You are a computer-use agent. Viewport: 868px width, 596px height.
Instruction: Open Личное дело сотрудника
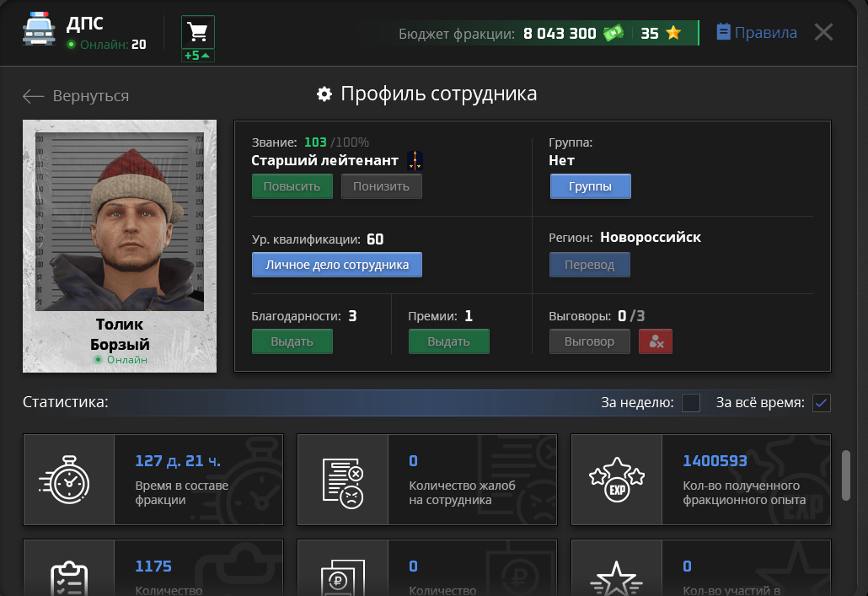337,264
